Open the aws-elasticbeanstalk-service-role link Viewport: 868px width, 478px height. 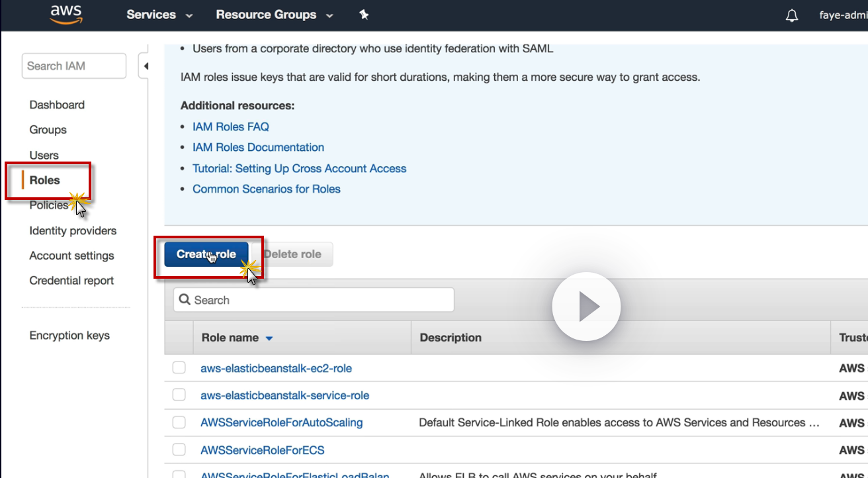(285, 395)
